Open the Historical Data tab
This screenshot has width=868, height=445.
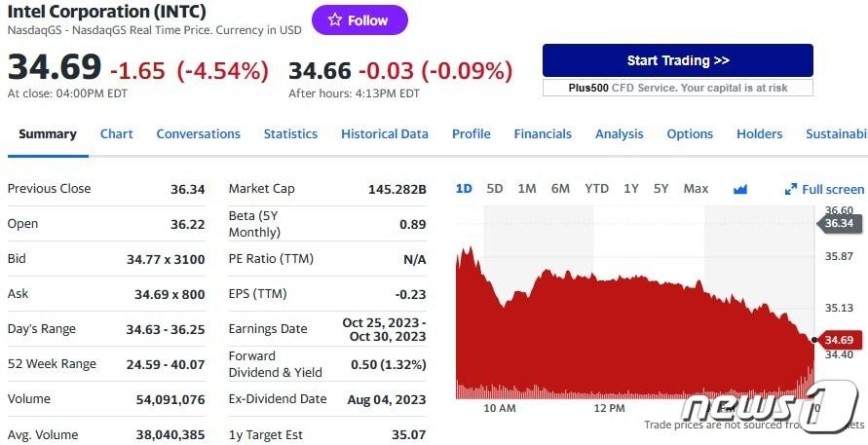pos(384,134)
